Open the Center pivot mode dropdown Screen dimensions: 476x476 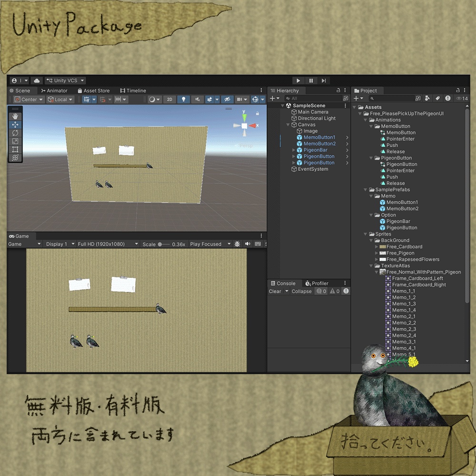(x=29, y=99)
